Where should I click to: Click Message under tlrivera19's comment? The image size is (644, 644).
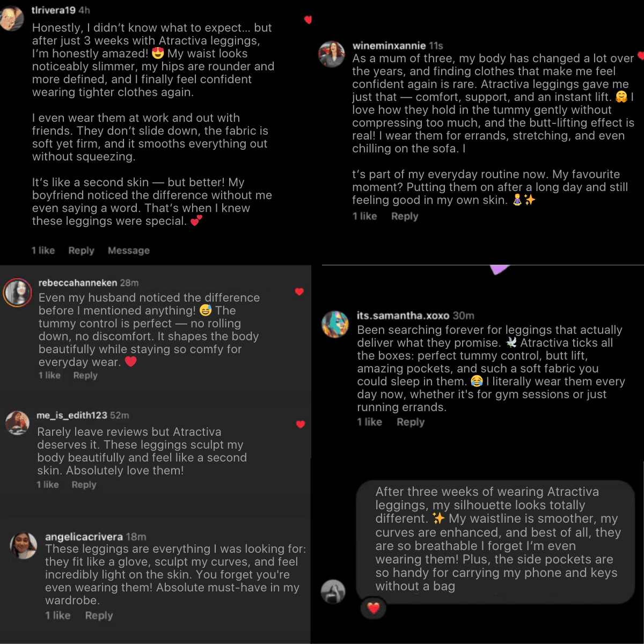coord(129,251)
